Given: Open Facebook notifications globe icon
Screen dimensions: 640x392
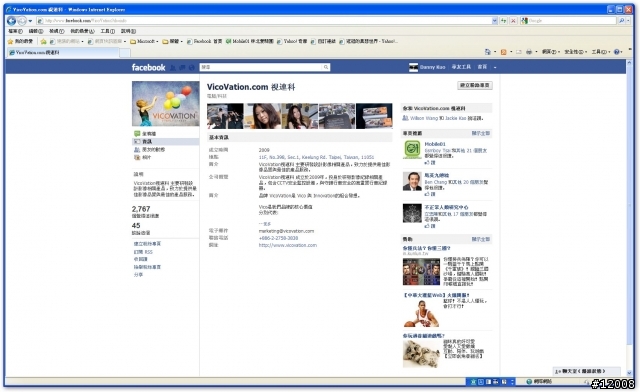Looking at the screenshot, I should point(191,67).
